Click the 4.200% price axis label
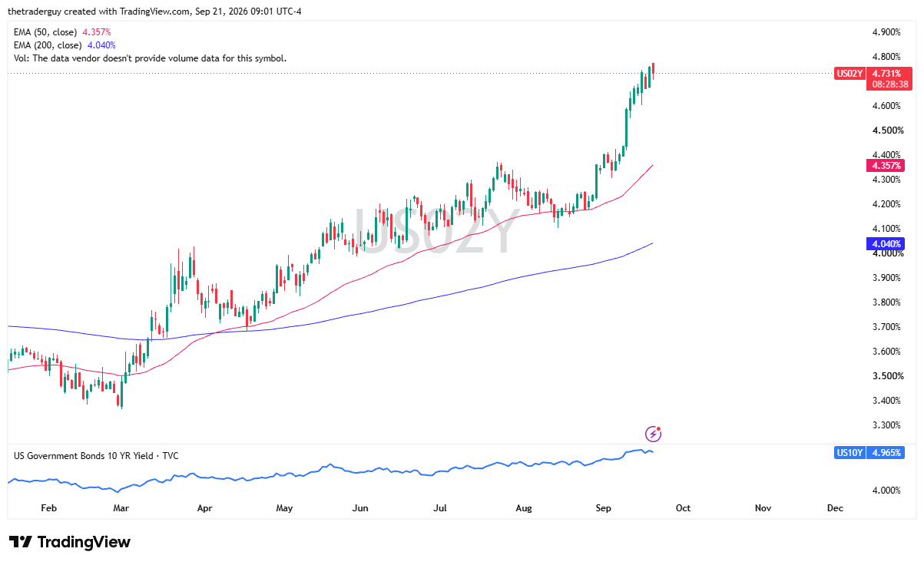This screenshot has height=565, width=924. (886, 204)
